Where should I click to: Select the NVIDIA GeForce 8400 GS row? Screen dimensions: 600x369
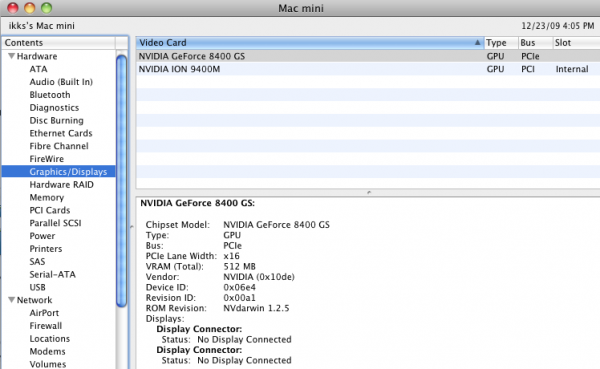(x=368, y=56)
